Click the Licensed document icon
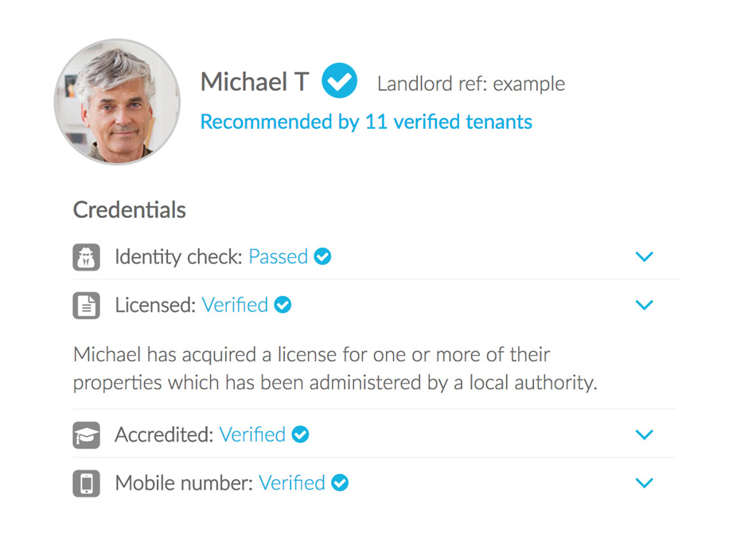 point(87,306)
